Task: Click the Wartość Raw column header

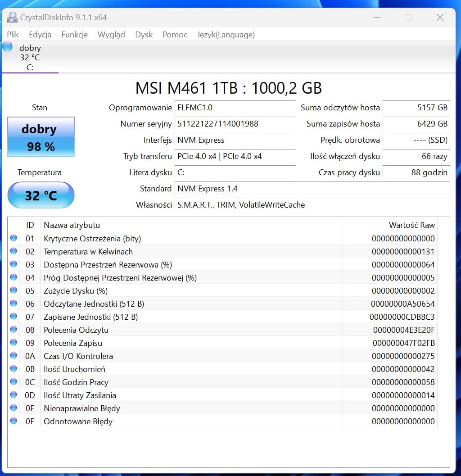Action: [x=389, y=225]
